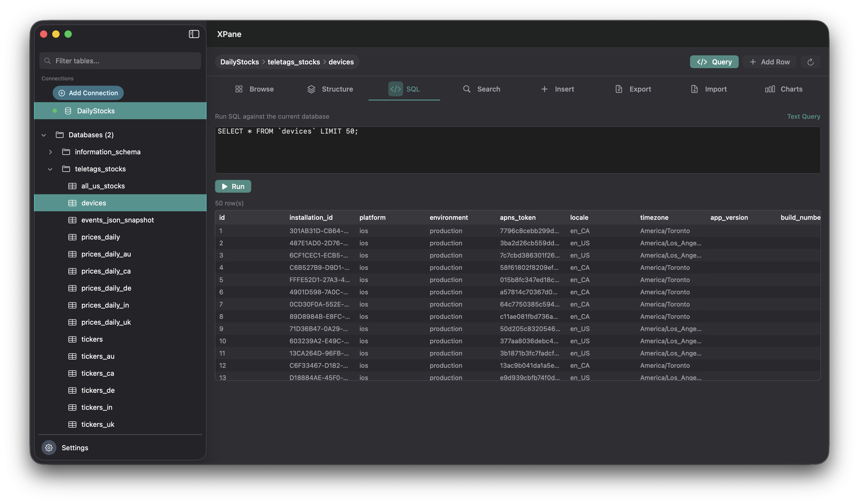Viewport: 859px width, 504px height.
Task: Click the events_json_snapshot table icon
Action: (72, 220)
